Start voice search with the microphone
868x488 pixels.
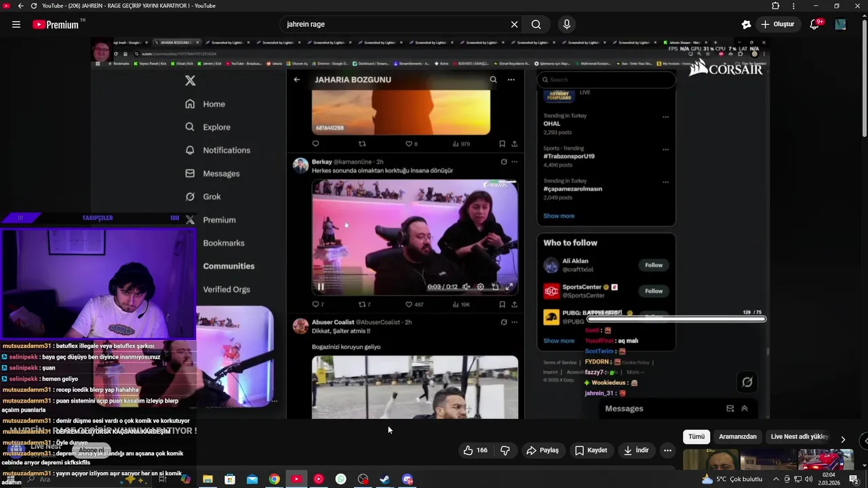pos(567,24)
